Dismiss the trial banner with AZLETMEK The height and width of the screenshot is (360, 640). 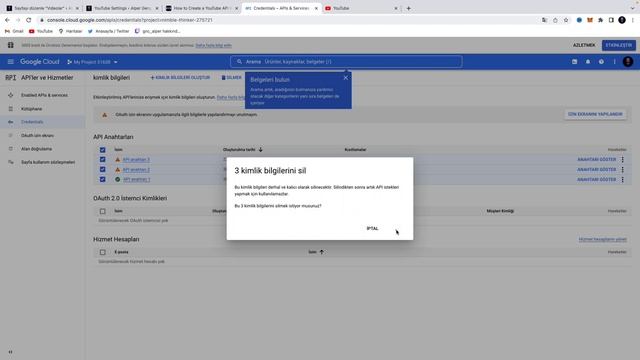tap(584, 45)
